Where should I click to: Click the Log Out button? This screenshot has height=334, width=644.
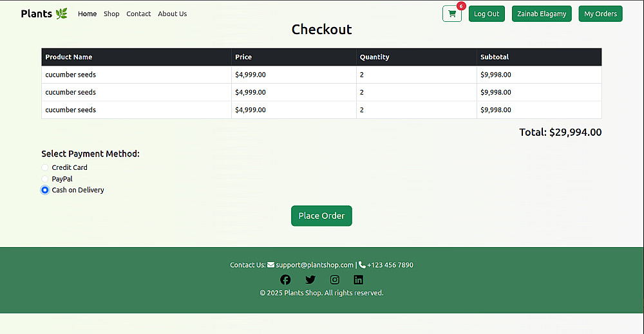coord(486,14)
